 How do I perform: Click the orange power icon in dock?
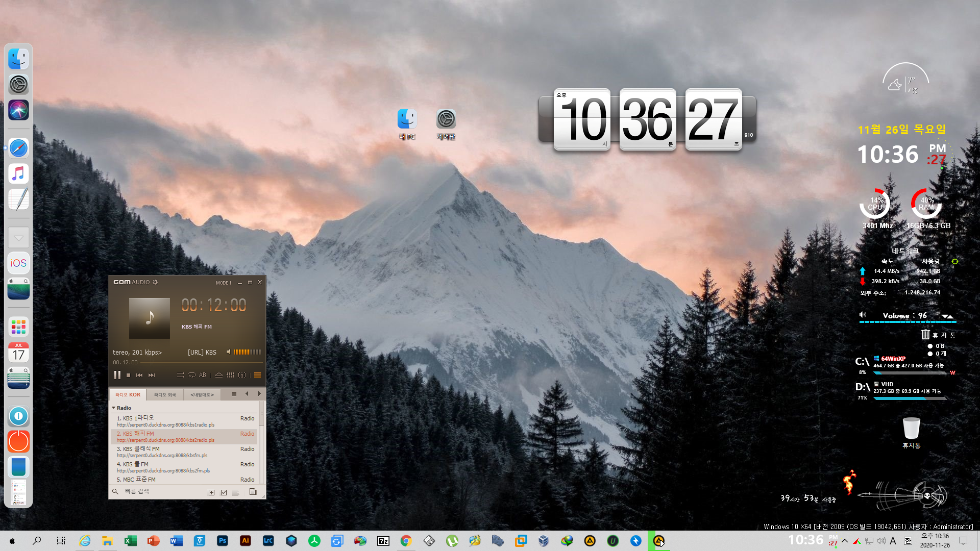pyautogui.click(x=18, y=441)
